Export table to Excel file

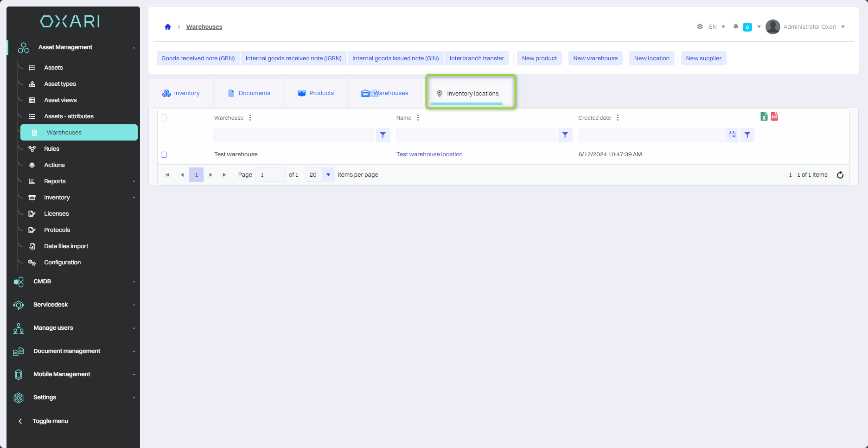pos(764,116)
